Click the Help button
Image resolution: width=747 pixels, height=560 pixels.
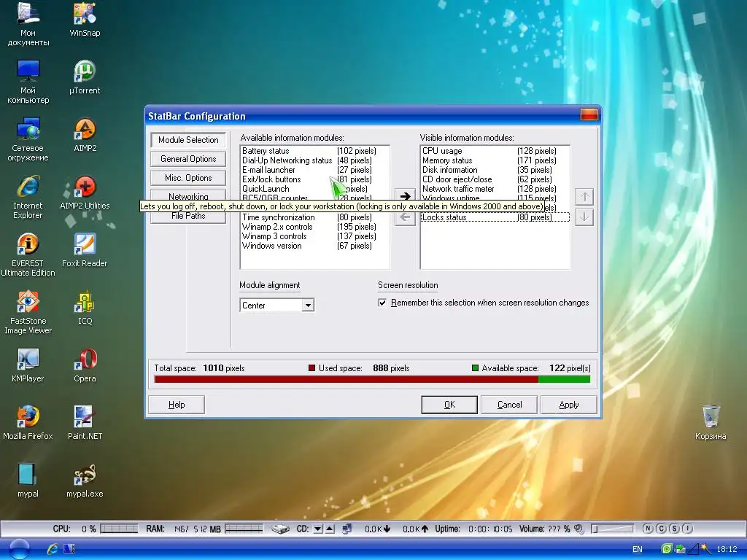coord(177,405)
